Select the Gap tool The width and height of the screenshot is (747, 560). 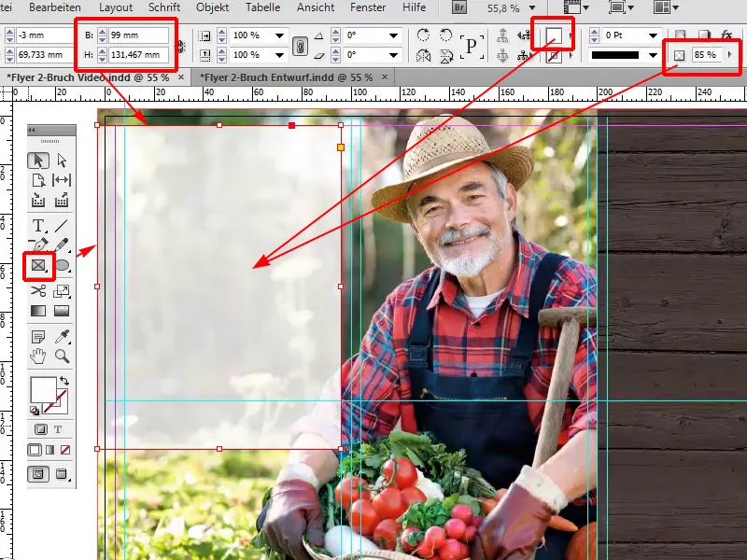(x=62, y=180)
